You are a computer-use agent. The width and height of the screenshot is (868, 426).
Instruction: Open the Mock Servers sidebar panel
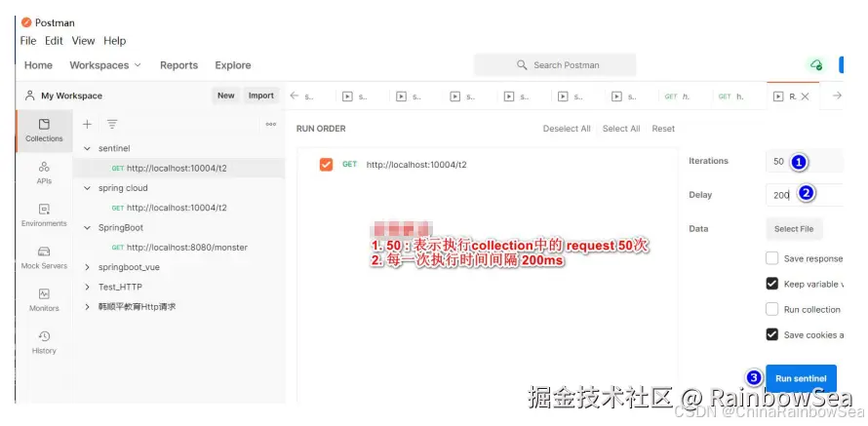(x=44, y=257)
